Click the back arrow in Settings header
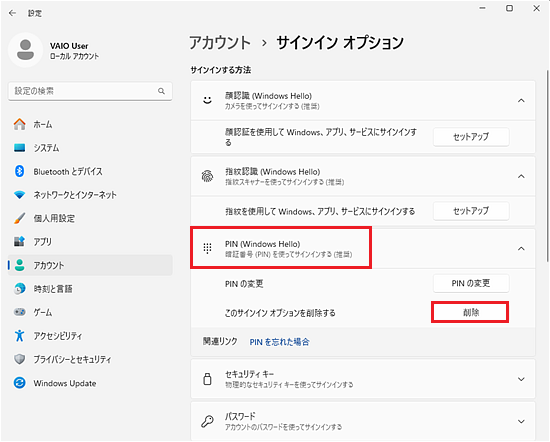Viewport: 550px width, 442px height. (x=13, y=13)
